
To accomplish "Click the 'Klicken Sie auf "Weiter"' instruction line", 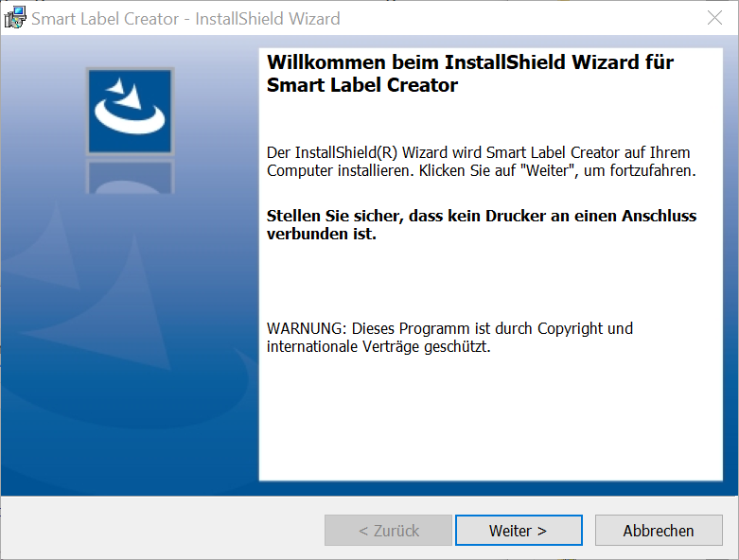I will [x=482, y=171].
